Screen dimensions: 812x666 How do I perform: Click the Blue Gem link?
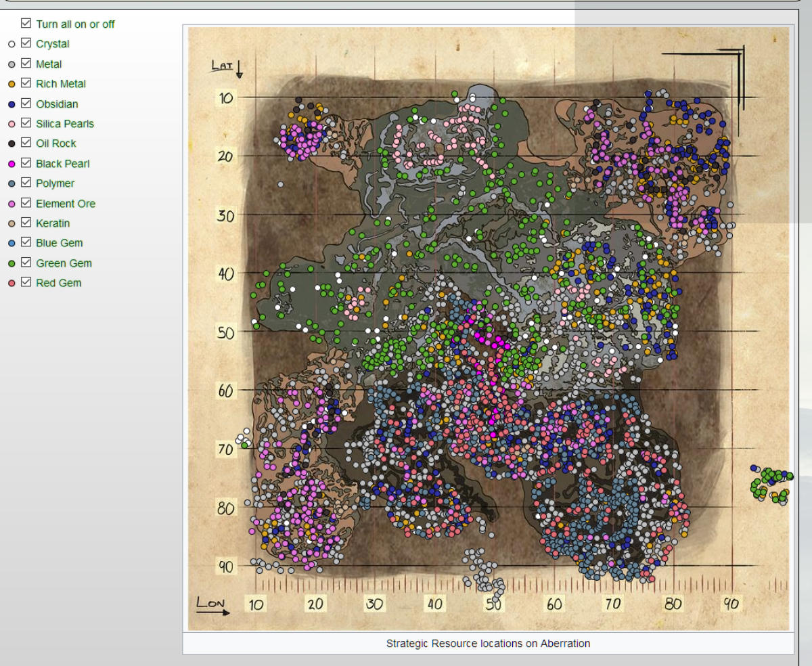click(60, 243)
